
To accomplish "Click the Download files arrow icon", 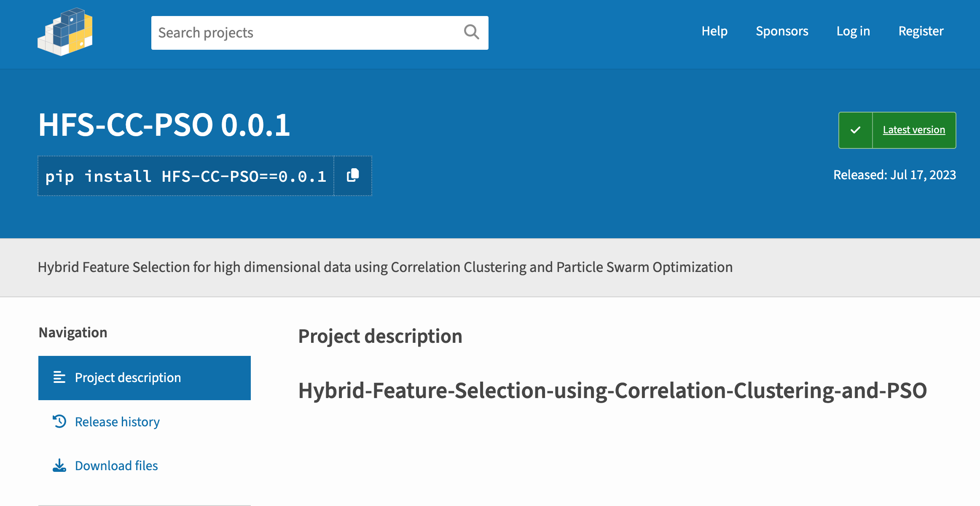I will [x=59, y=466].
